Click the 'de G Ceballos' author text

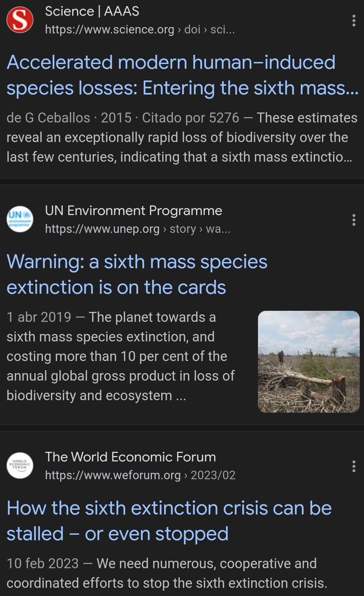pyautogui.click(x=48, y=118)
